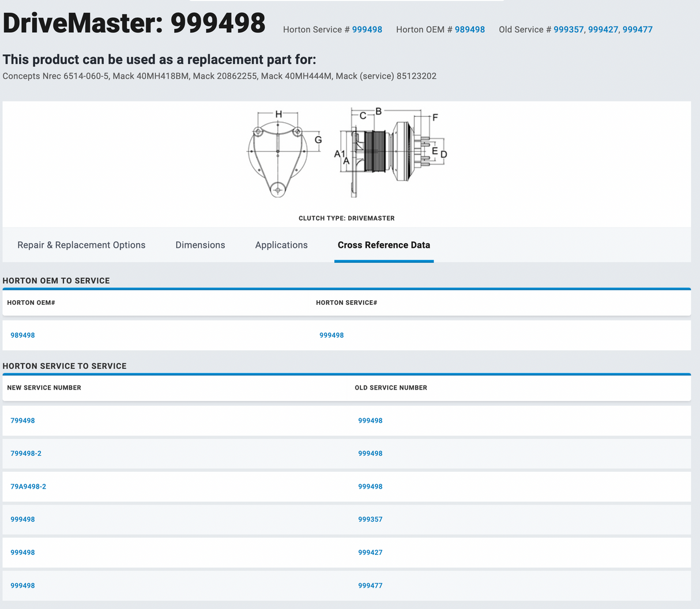Open 989498 under Horton OEM# column
The height and width of the screenshot is (609, 700).
(22, 335)
